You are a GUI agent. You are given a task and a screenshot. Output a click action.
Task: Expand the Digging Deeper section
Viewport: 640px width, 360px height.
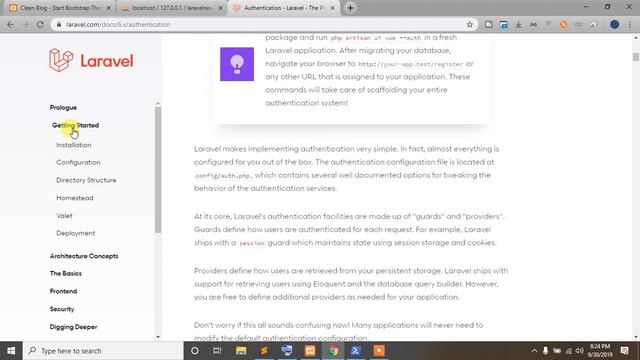pos(73,327)
